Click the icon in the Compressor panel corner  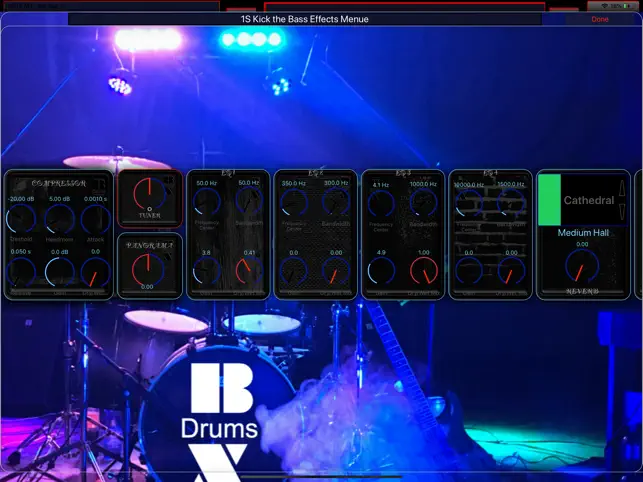(x=99, y=184)
